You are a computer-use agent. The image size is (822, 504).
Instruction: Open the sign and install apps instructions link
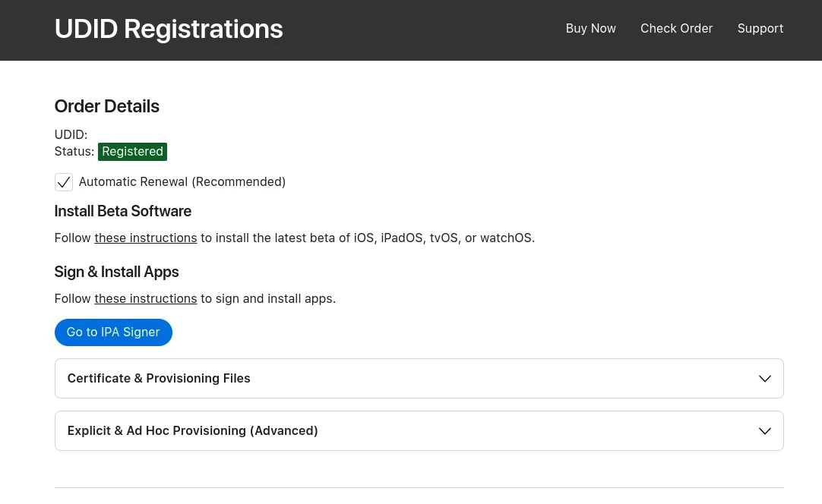pos(145,299)
